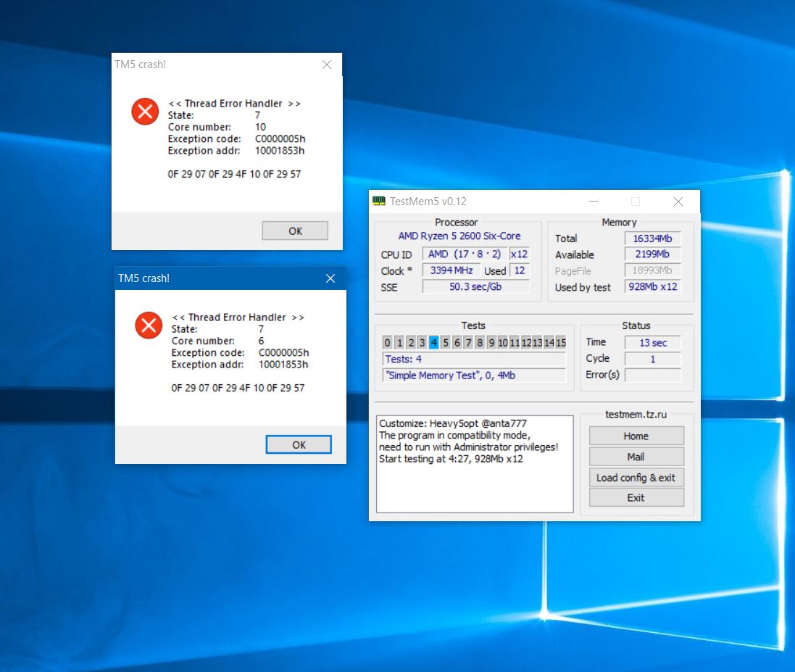Click the TestMem5 v0.12 title bar text

pyautogui.click(x=428, y=202)
